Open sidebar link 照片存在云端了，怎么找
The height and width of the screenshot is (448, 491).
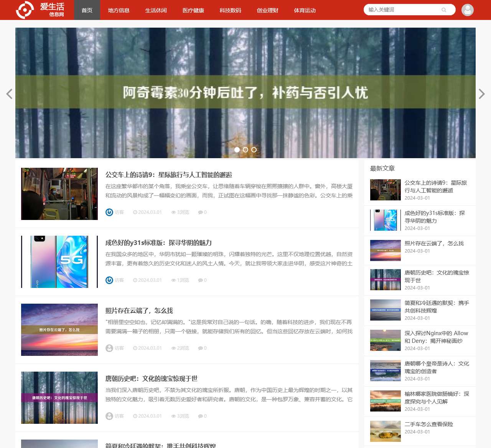click(434, 243)
